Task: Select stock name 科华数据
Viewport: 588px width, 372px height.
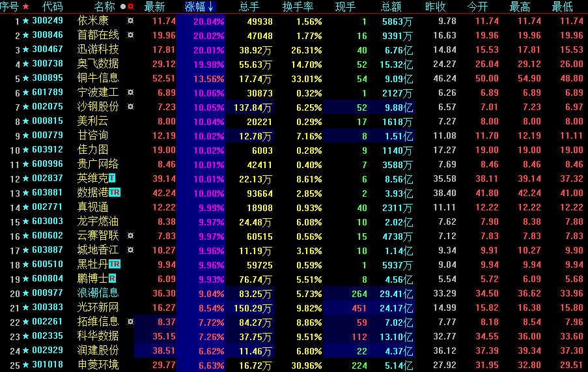Action: (98, 336)
